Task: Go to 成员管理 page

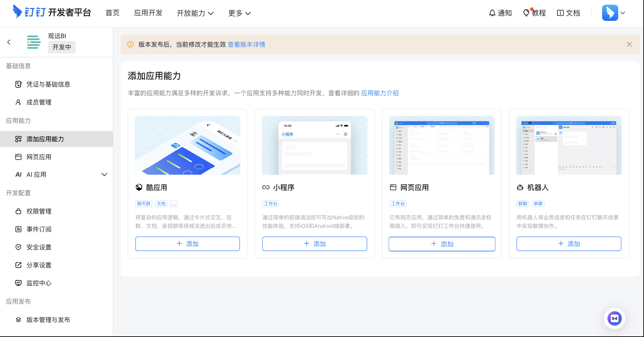Action: (39, 102)
